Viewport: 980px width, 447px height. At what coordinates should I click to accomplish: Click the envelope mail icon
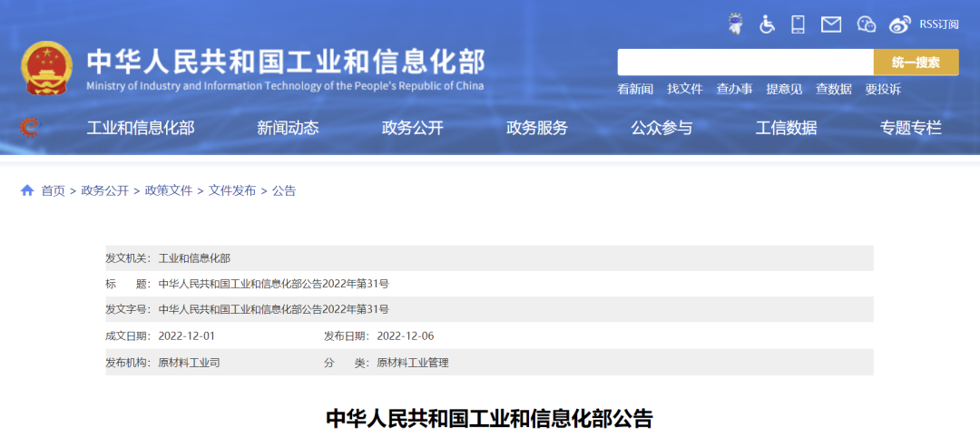[x=830, y=25]
